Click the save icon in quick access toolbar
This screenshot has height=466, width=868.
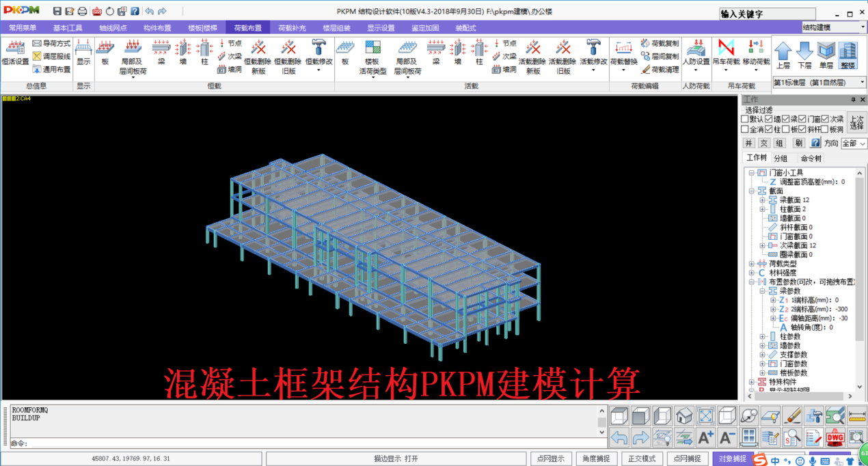click(x=57, y=11)
